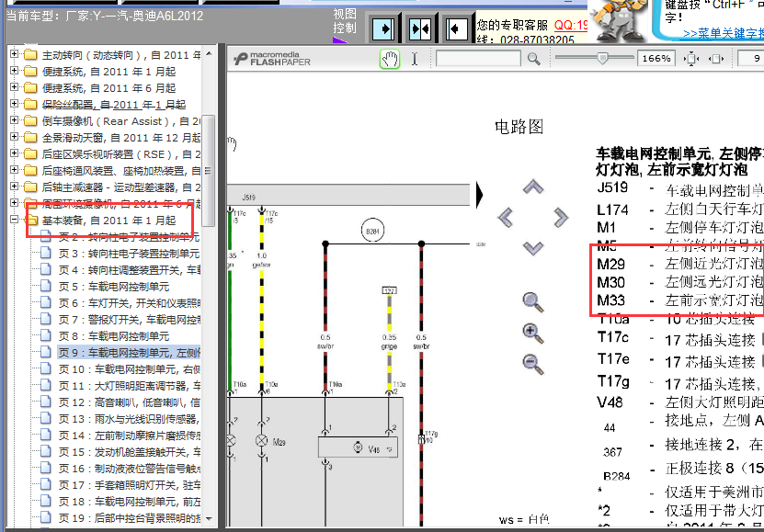
Task: Click fit-page icon in FlashPaper toolbar
Action: (x=691, y=59)
